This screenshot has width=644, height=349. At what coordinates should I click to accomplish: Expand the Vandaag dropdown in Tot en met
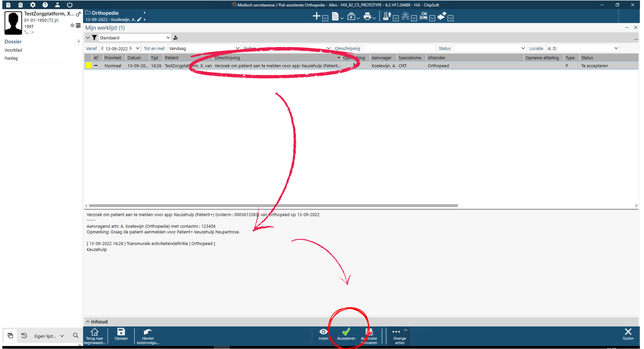click(237, 48)
